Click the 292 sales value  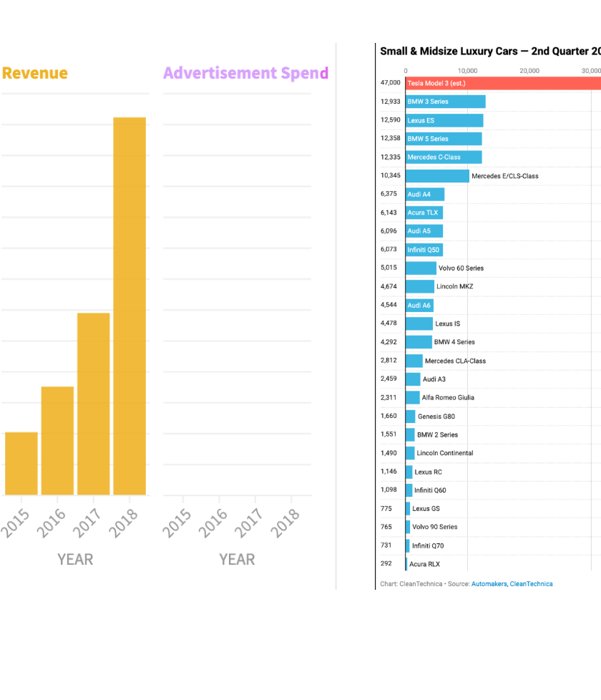coord(386,563)
